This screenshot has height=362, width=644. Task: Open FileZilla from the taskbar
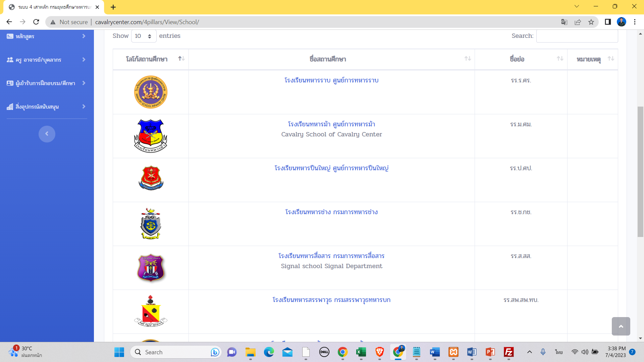click(508, 352)
